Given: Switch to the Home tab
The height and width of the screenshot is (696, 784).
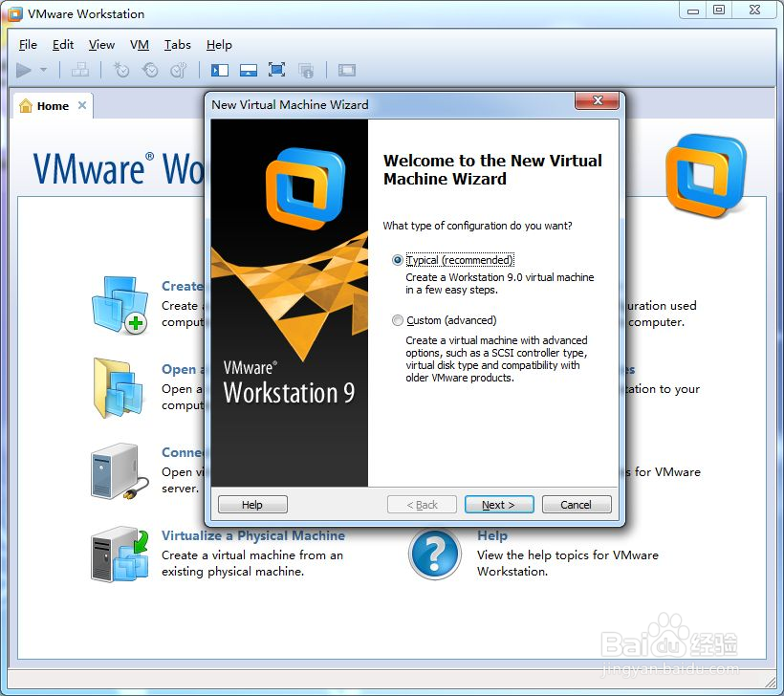Looking at the screenshot, I should [53, 106].
